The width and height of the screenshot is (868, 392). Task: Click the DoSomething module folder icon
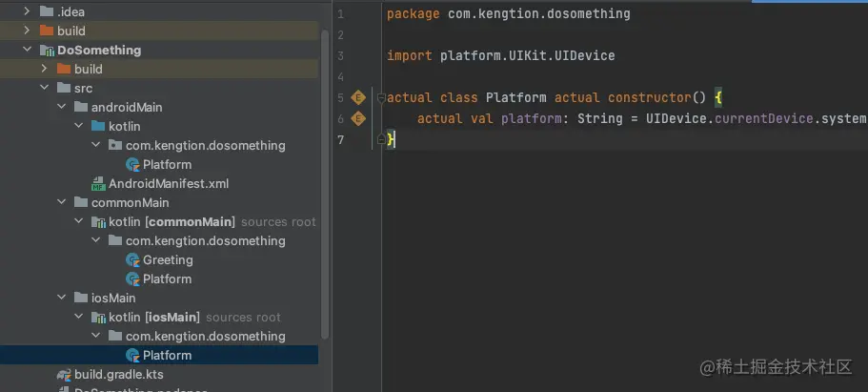[47, 50]
